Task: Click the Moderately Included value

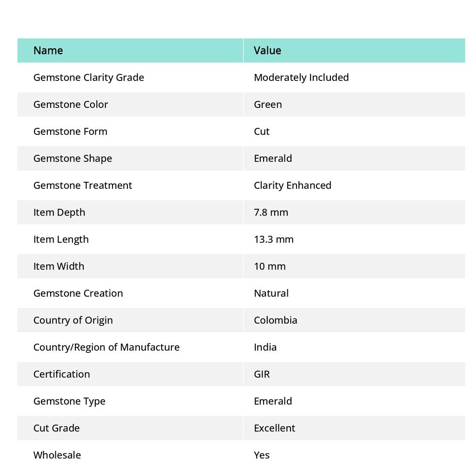Action: click(x=301, y=78)
